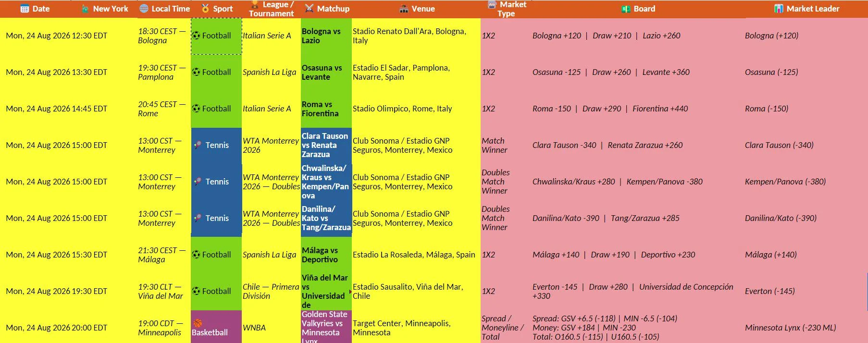Image resolution: width=868 pixels, height=343 pixels.
Task: Select the 'WNBA' league cell
Action: [271, 328]
